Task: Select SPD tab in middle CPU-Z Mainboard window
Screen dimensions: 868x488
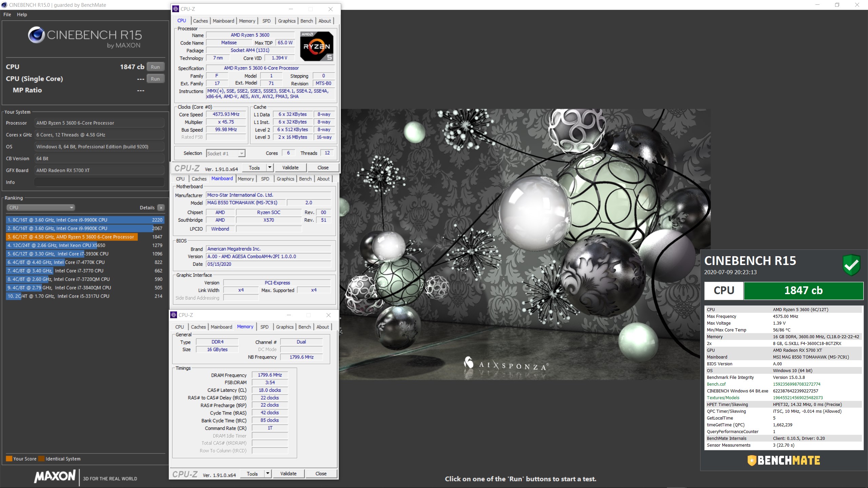Action: tap(265, 179)
